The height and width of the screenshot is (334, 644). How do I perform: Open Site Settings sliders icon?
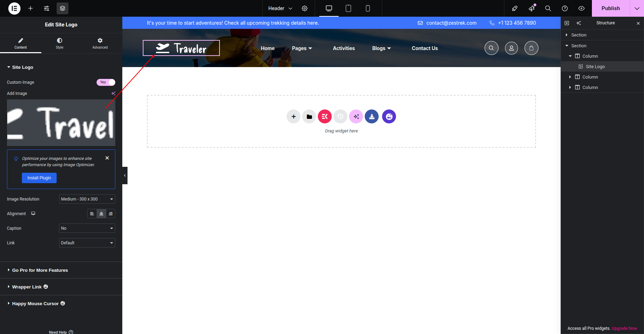click(x=47, y=8)
